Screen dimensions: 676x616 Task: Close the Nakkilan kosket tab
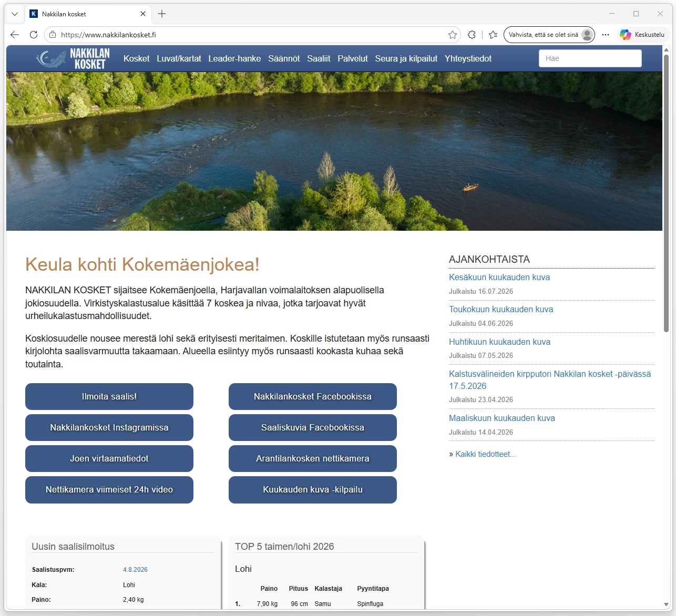coord(143,14)
